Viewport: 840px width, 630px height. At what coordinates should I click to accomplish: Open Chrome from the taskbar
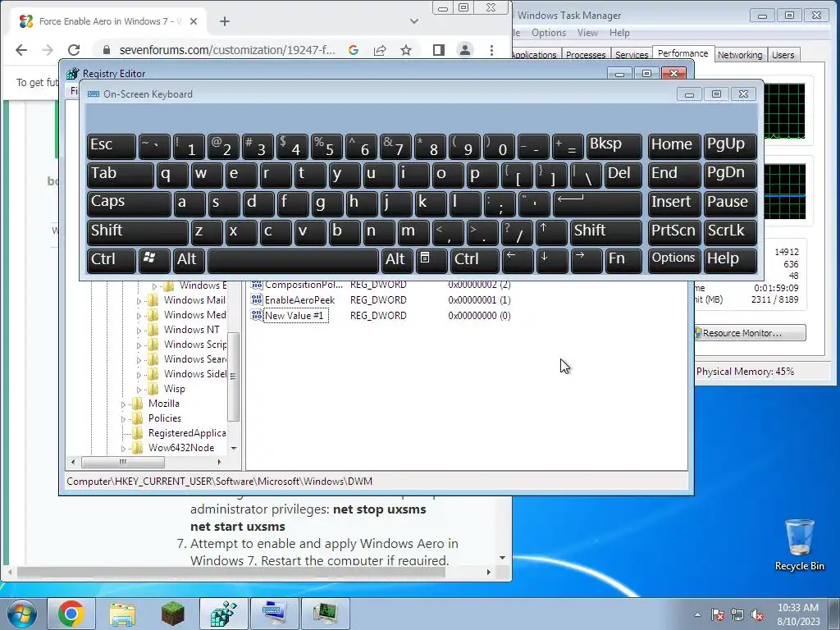71,614
